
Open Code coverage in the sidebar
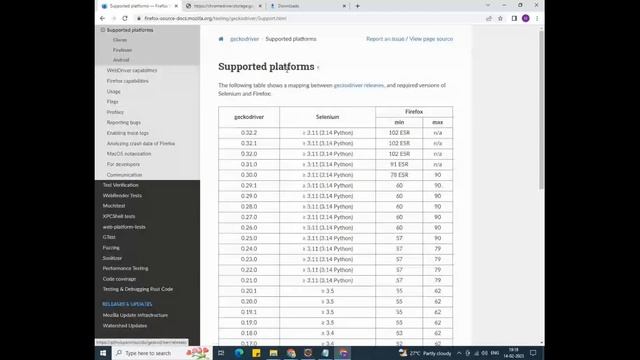[119, 279]
